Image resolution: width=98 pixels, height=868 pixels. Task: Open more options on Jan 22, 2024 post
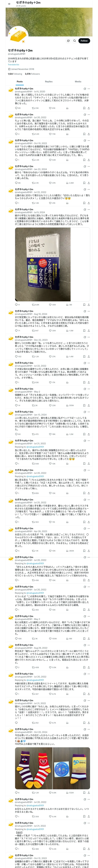coord(89,167)
